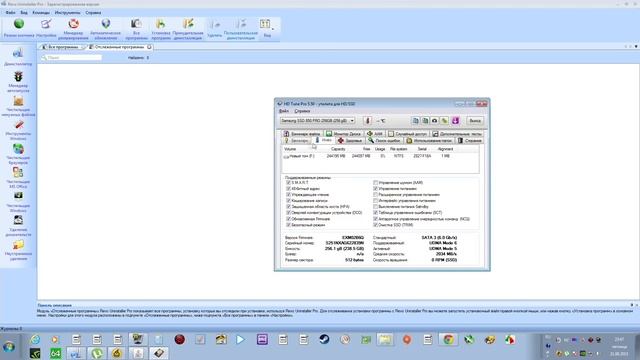The height and width of the screenshot is (360, 640).
Task: Toggle SCT error table checkbox
Action: pyautogui.click(x=376, y=213)
